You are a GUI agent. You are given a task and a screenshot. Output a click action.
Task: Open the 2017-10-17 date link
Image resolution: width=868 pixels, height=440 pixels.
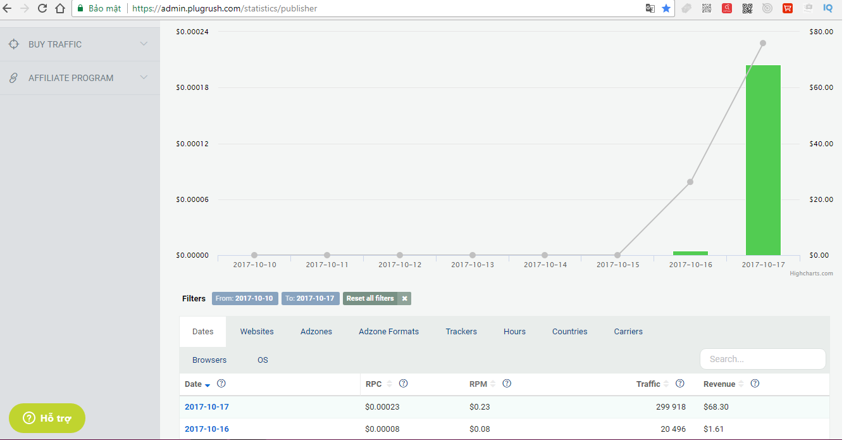(207, 407)
